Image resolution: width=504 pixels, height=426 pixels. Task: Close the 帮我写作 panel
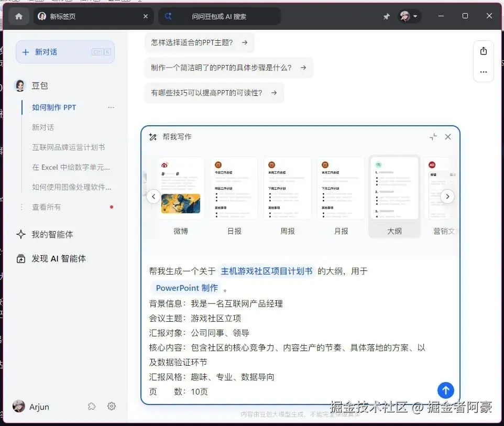(x=448, y=137)
